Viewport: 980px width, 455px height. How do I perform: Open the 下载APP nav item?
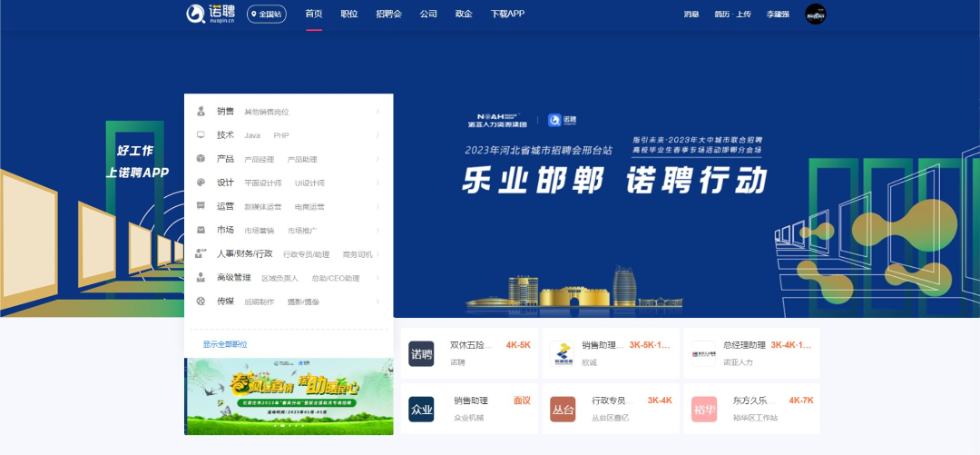click(x=507, y=14)
